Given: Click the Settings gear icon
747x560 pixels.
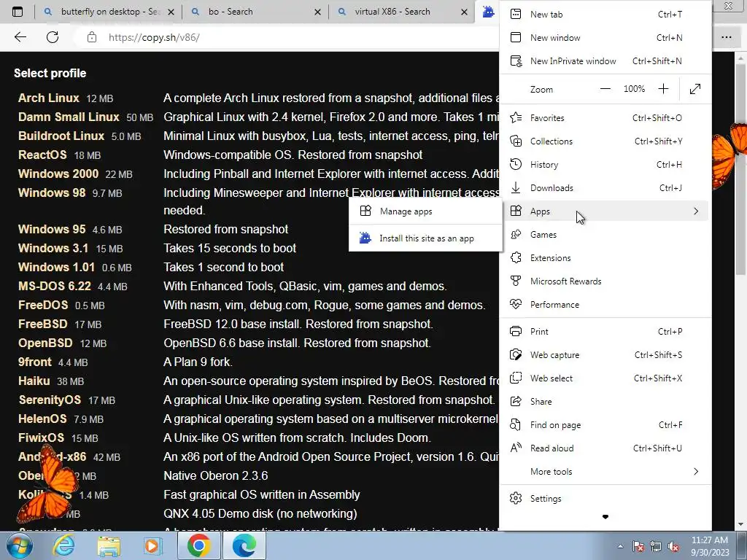Looking at the screenshot, I should [516, 499].
